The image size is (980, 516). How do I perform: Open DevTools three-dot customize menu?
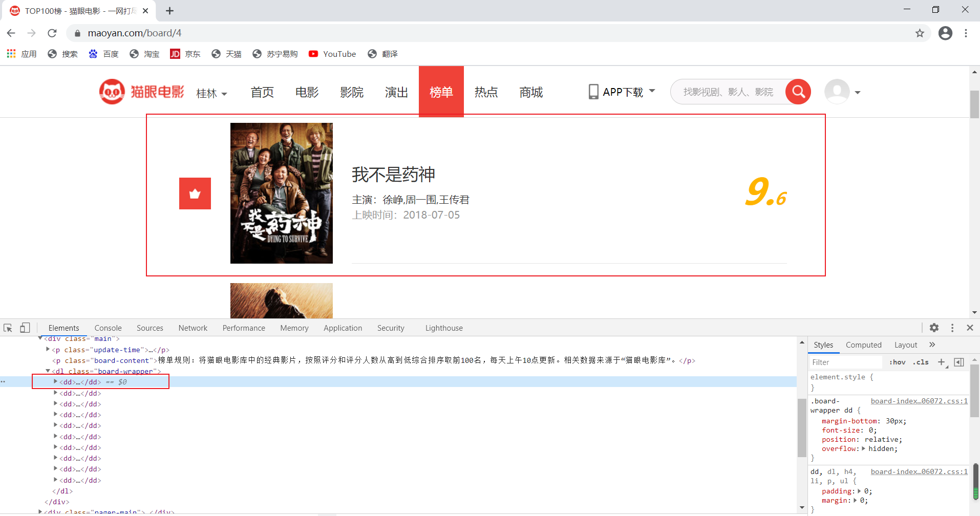(x=952, y=328)
